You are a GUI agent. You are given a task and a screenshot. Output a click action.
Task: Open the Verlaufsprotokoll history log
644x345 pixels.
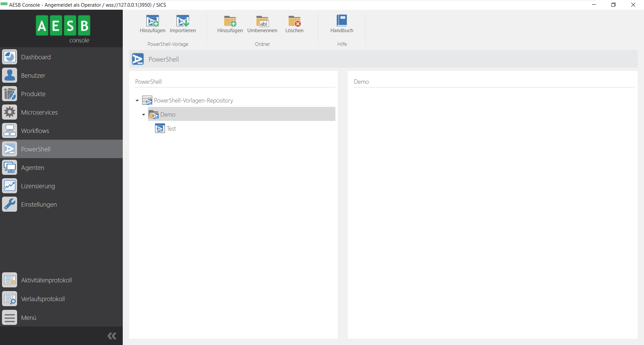tap(43, 298)
